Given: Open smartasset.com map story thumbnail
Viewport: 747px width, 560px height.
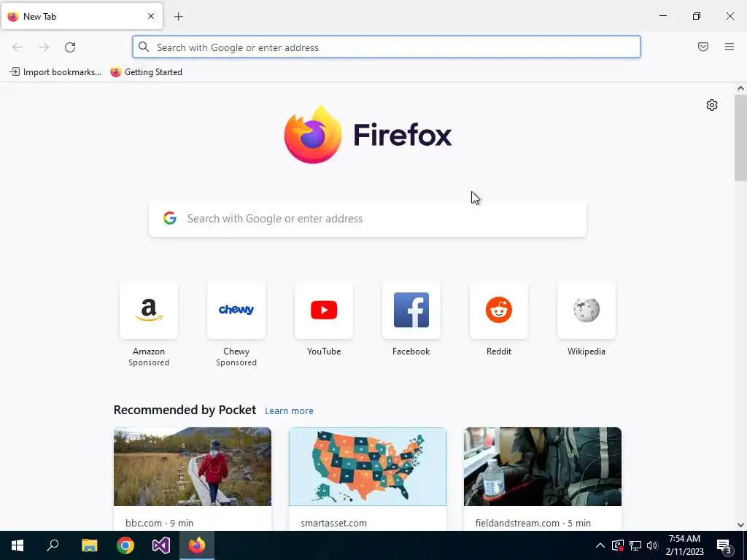Looking at the screenshot, I should coord(368,467).
